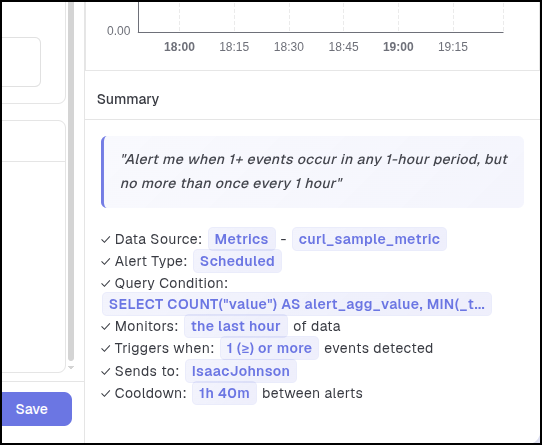The width and height of the screenshot is (542, 445).
Task: Click the checkmark beside Sends to
Action: pos(105,371)
